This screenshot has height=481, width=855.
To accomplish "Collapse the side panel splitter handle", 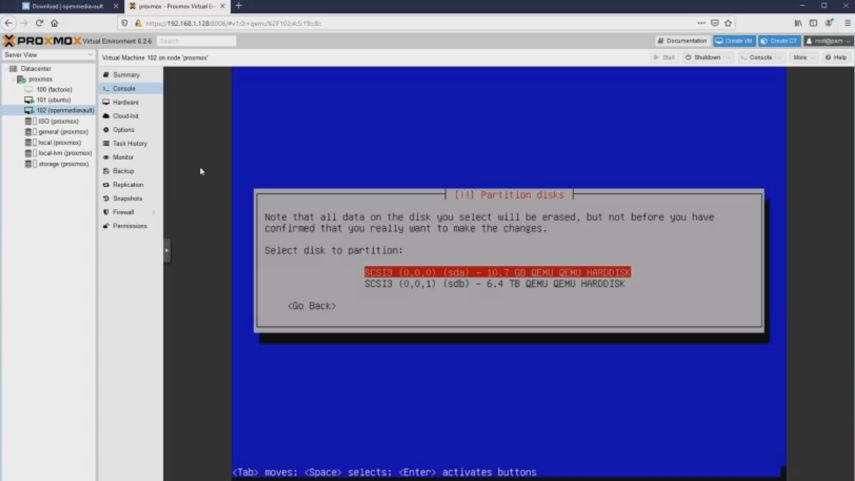I will 167,251.
